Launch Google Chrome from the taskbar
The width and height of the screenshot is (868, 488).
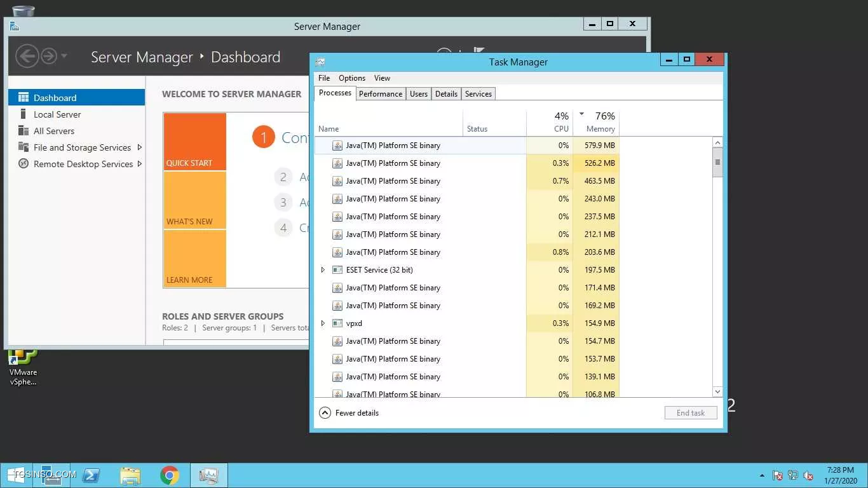point(169,475)
